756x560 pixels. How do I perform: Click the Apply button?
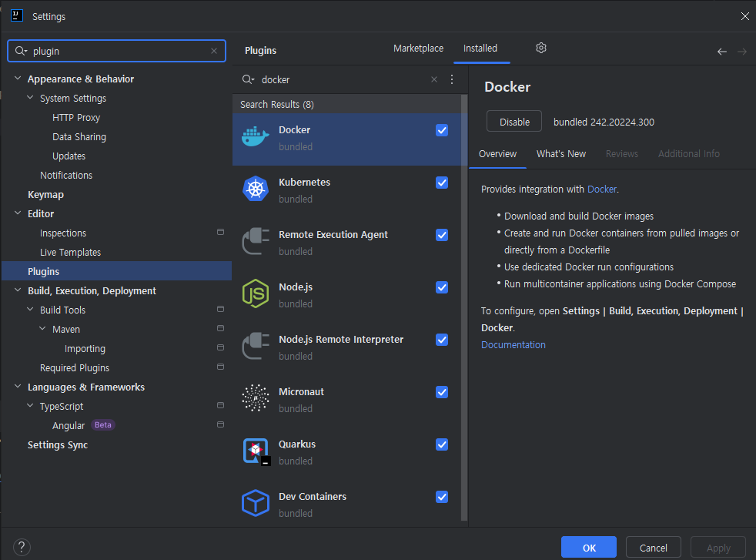[718, 548]
